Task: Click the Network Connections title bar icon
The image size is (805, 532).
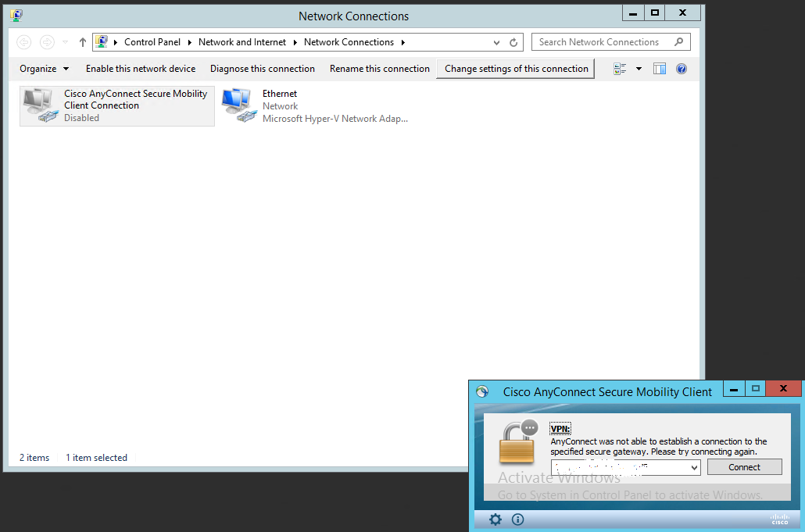Action: pos(16,16)
